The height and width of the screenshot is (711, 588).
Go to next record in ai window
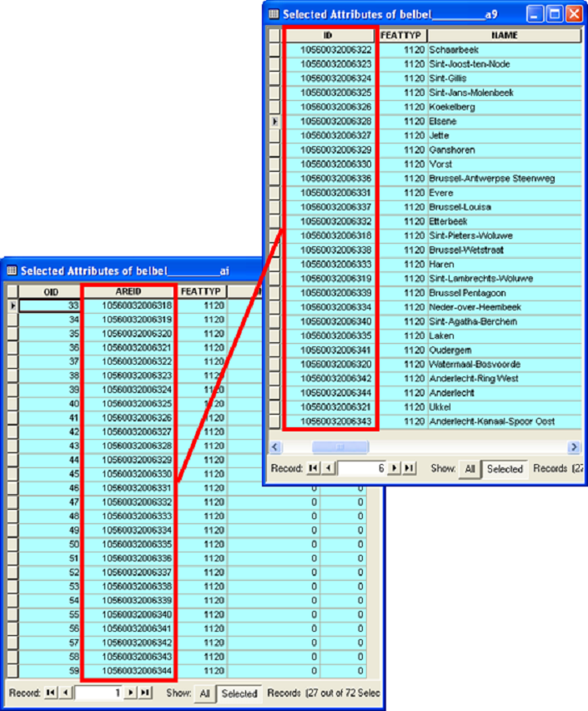131,693
